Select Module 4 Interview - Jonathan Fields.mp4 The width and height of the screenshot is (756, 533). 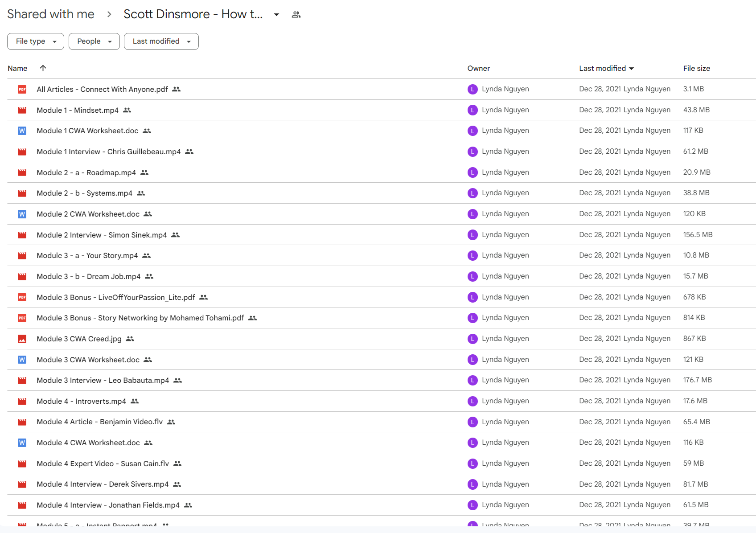point(108,505)
